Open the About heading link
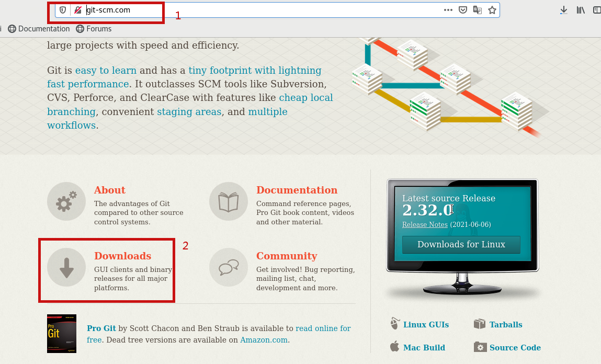 point(110,190)
